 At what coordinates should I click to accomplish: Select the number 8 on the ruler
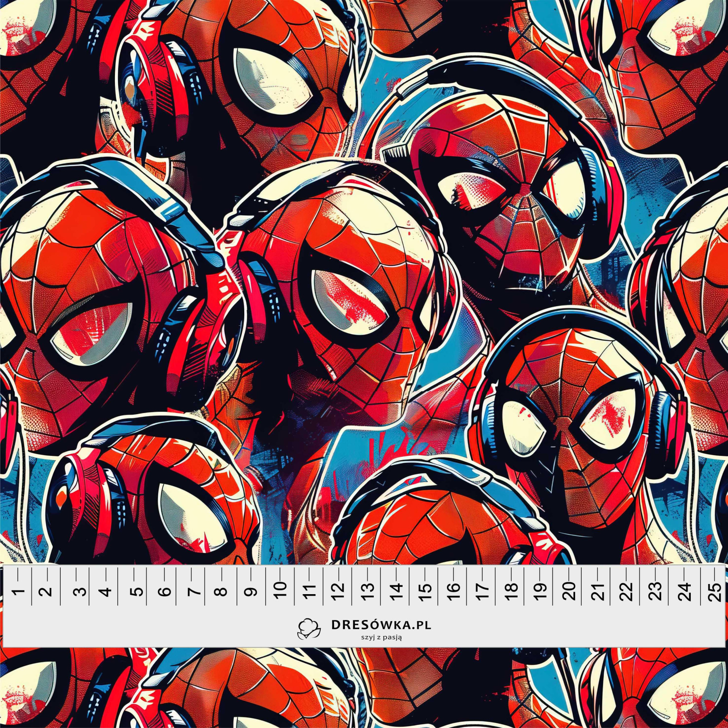click(220, 592)
